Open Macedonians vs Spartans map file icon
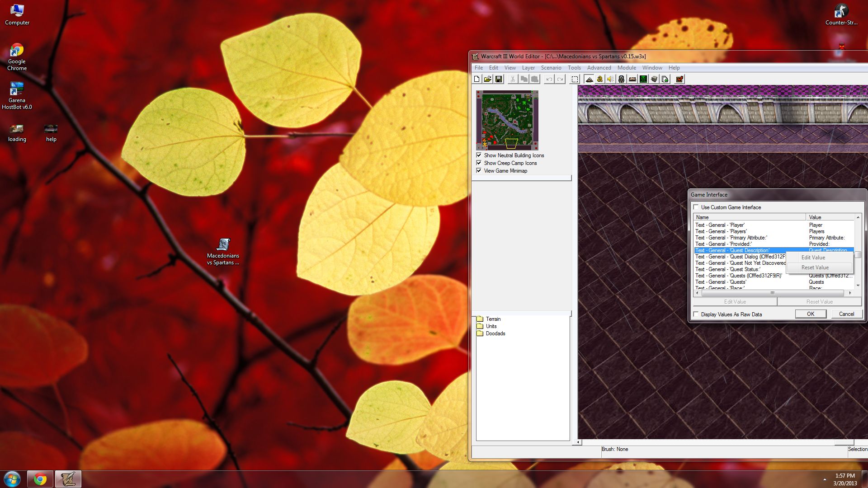Image resolution: width=868 pixels, height=488 pixels. click(x=223, y=252)
